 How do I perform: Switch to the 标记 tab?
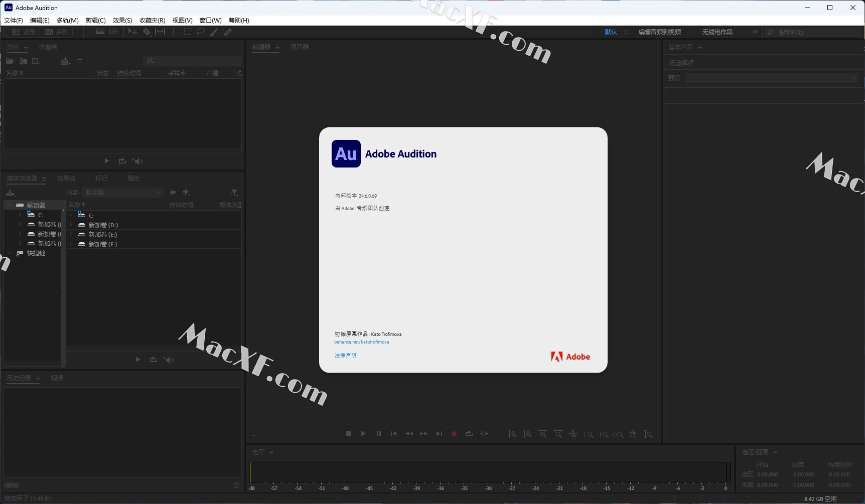[x=101, y=179]
